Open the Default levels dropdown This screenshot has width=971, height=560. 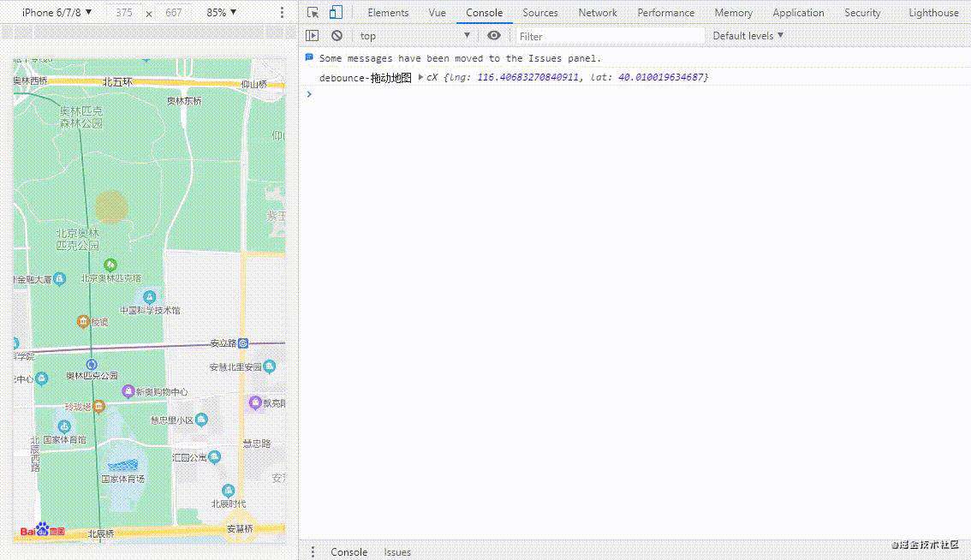(748, 36)
